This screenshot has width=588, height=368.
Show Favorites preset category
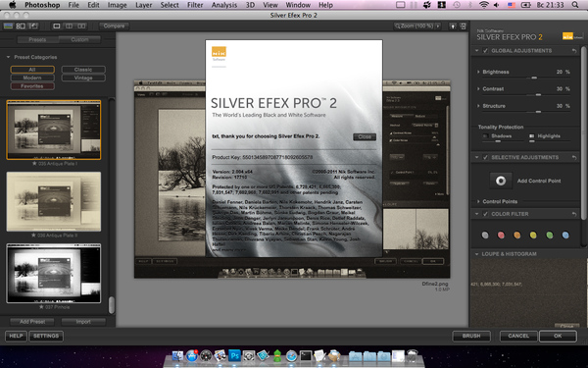coord(32,86)
